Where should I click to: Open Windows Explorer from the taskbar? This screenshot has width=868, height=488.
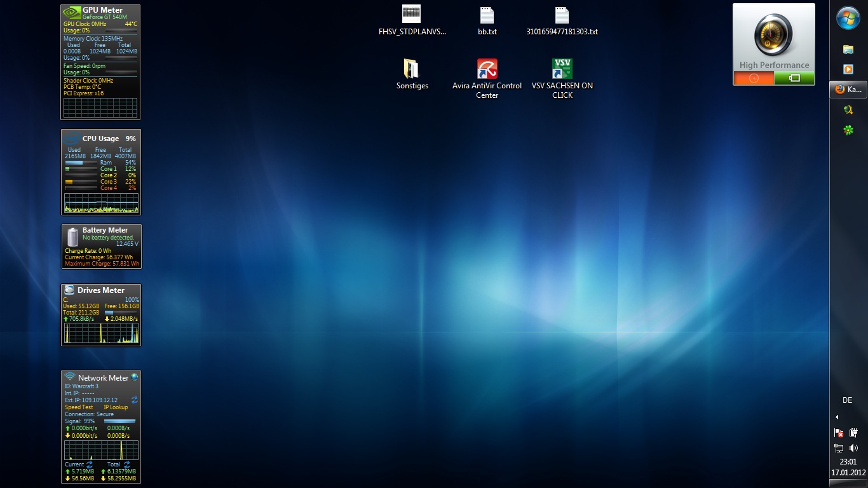[x=848, y=49]
